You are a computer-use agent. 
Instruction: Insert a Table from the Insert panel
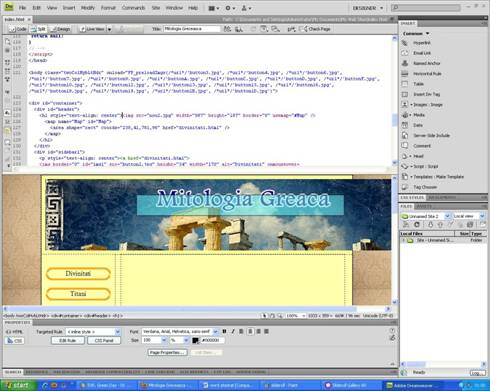[x=405, y=84]
